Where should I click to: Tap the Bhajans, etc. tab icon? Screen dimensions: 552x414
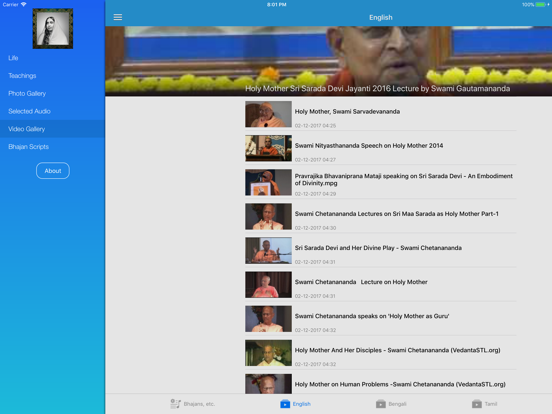coord(175,403)
